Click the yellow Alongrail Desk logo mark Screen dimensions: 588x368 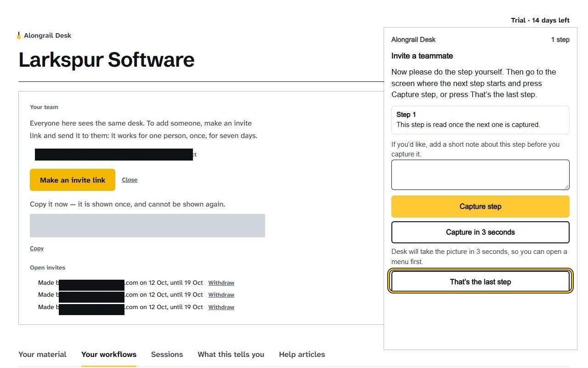point(19,35)
